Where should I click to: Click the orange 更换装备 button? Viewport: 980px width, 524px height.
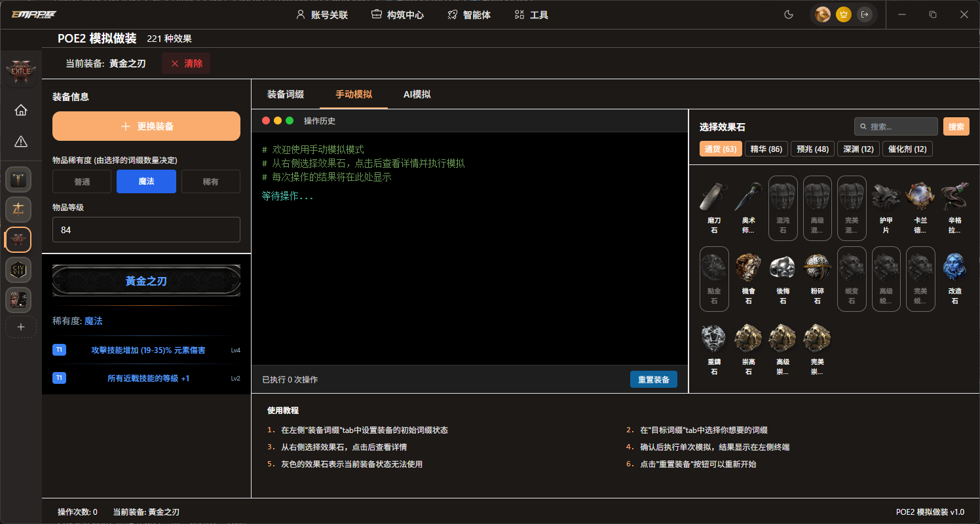click(x=146, y=126)
